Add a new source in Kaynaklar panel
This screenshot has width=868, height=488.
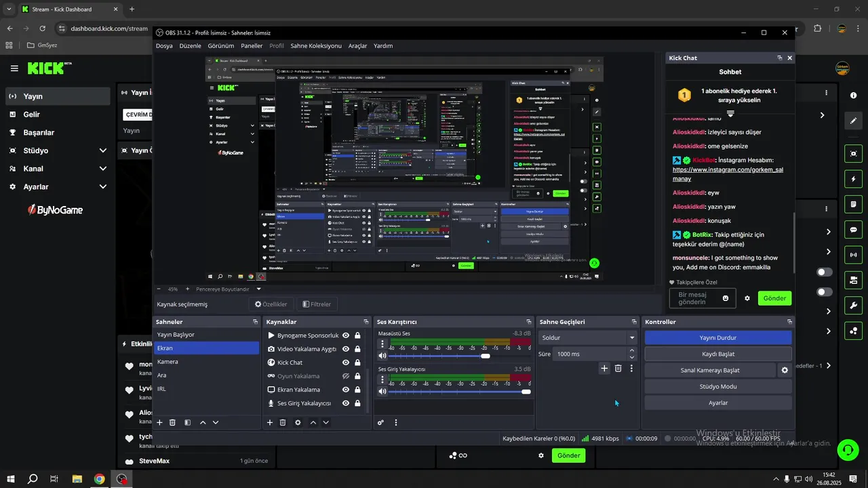270,422
